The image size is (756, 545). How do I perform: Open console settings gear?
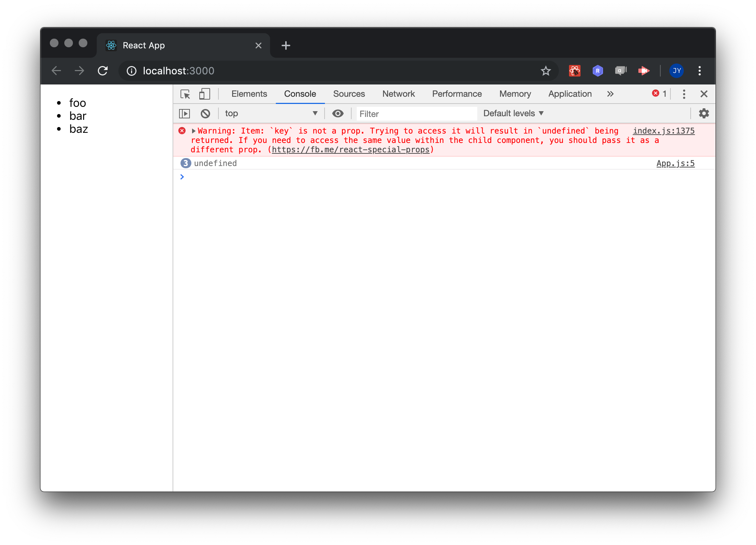704,113
